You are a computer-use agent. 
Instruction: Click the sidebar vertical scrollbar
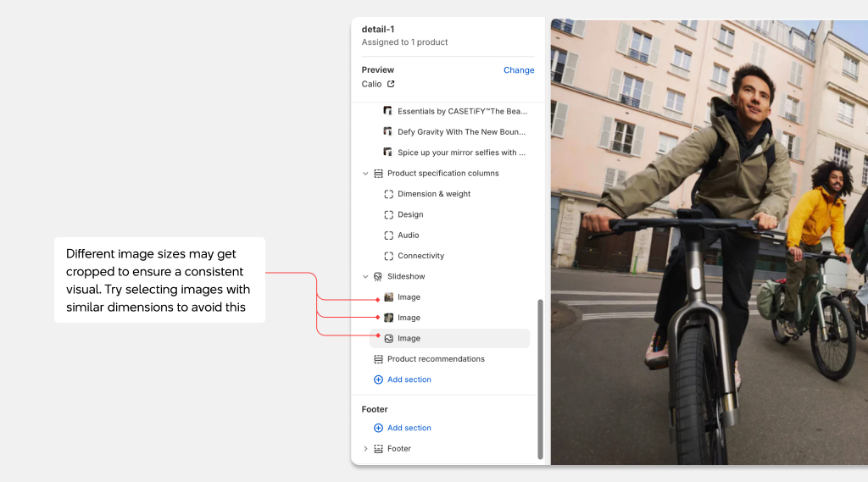point(540,379)
